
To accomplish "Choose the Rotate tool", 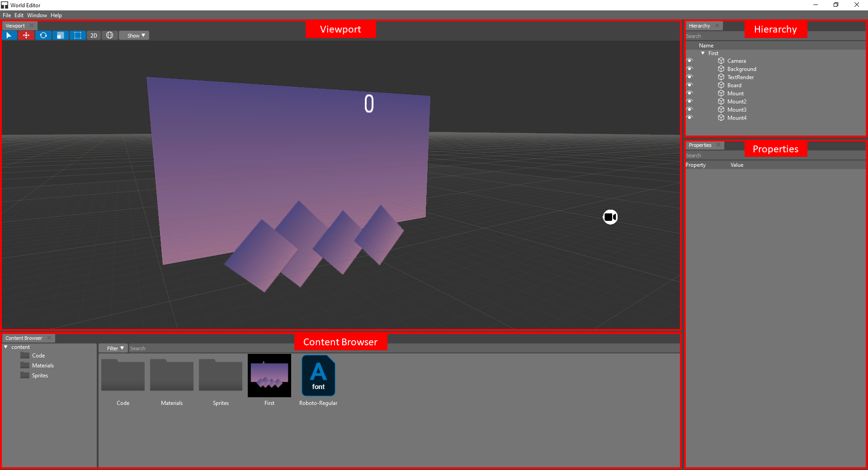I will coord(43,35).
